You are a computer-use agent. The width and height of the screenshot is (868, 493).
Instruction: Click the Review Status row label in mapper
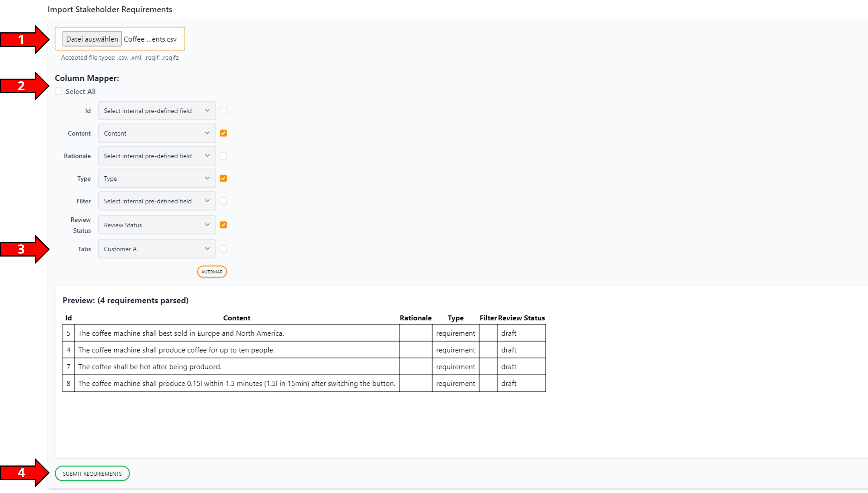point(81,225)
